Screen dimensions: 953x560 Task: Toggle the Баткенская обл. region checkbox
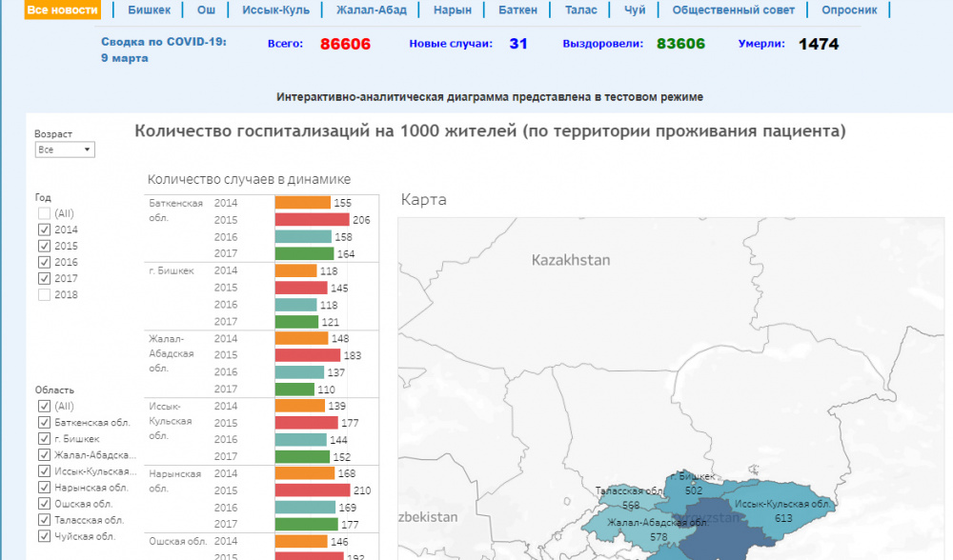coord(44,422)
